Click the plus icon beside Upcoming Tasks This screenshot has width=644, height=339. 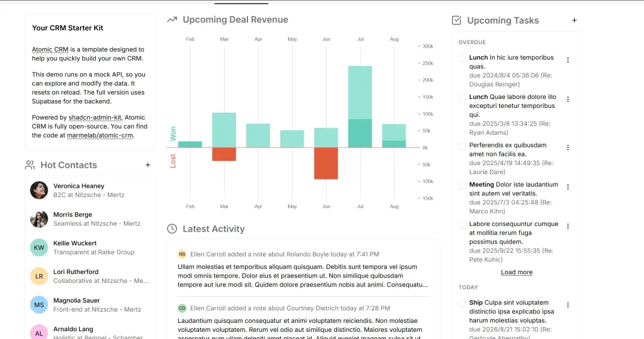[x=575, y=20]
